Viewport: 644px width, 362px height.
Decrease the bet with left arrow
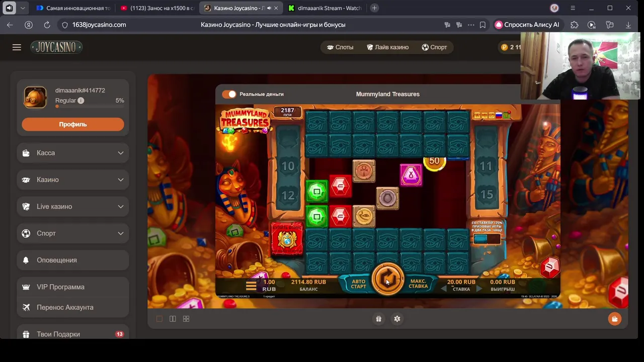(x=443, y=289)
